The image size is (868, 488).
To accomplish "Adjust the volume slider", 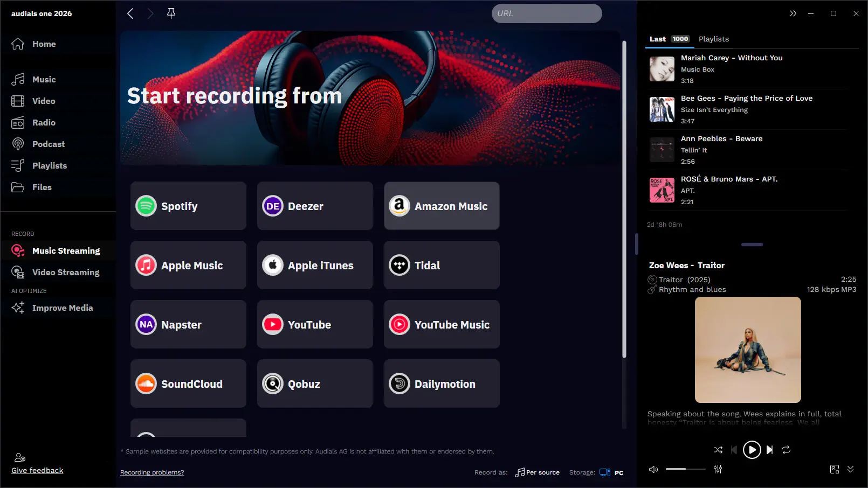I will click(x=685, y=469).
